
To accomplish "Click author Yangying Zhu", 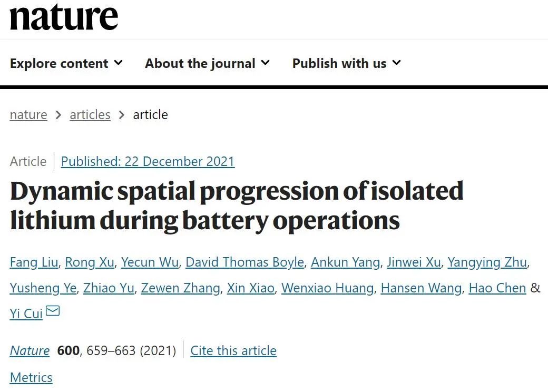I will pyautogui.click(x=487, y=262).
